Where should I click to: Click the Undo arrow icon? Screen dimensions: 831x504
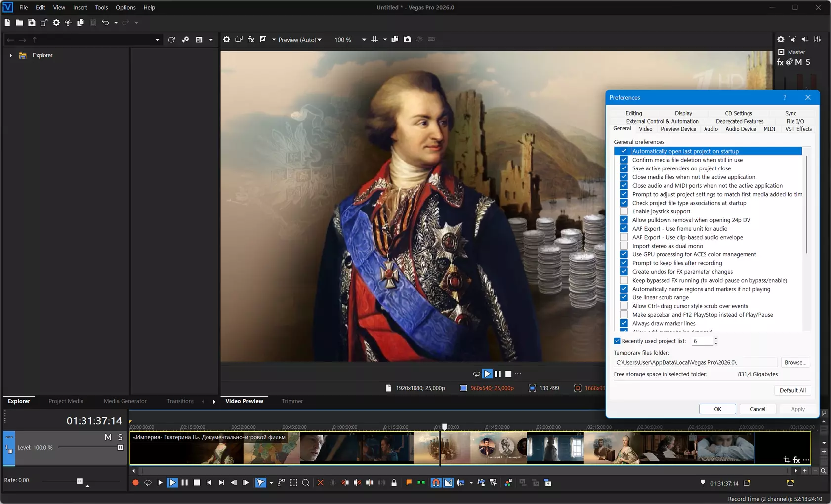[x=105, y=23]
